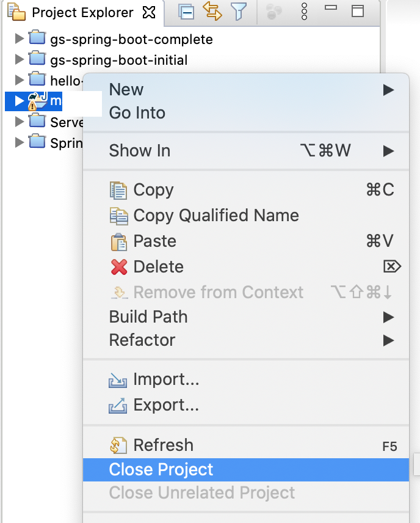This screenshot has height=523, width=420.
Task: Click the Import icon in menu
Action: [x=118, y=380]
